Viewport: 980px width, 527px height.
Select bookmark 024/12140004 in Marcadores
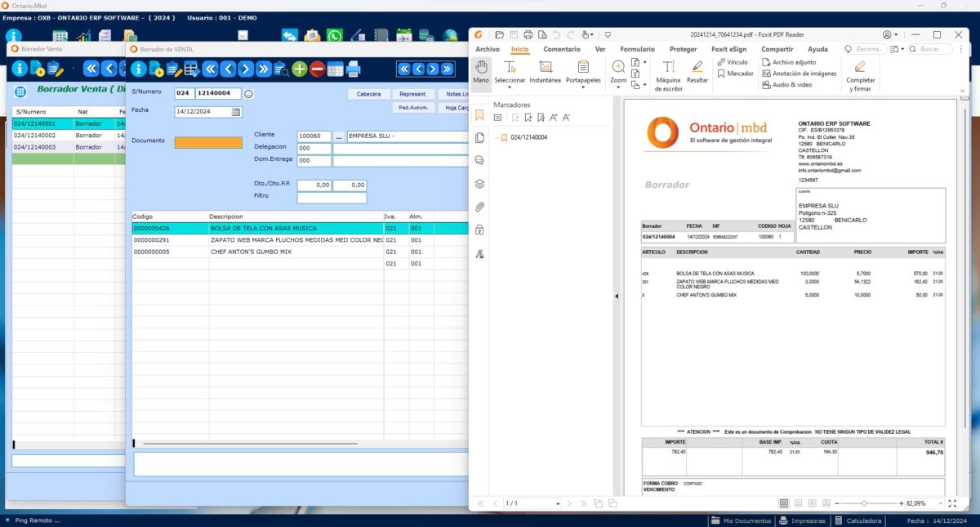pos(529,137)
